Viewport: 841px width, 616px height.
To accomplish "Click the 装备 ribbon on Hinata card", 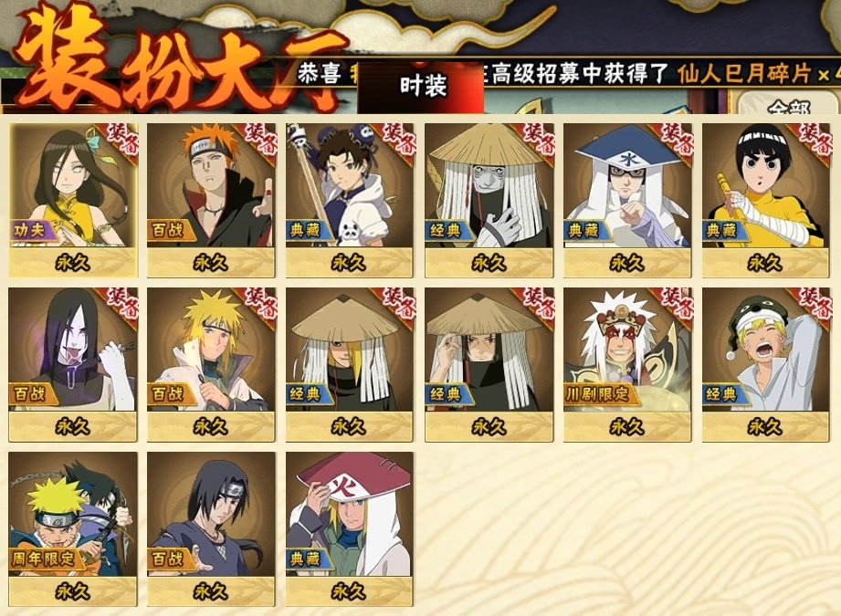I will pyautogui.click(x=121, y=140).
